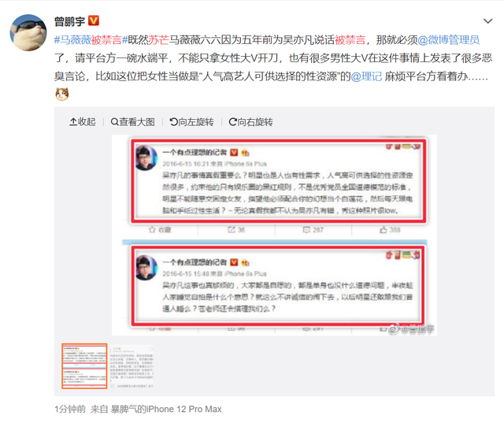Open the @理记 mention link

366,76
